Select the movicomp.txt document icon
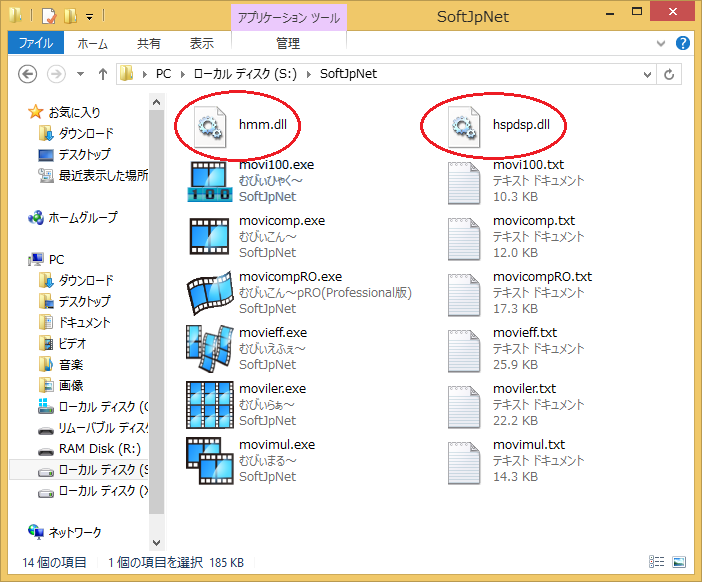This screenshot has height=582, width=702. pyautogui.click(x=464, y=239)
